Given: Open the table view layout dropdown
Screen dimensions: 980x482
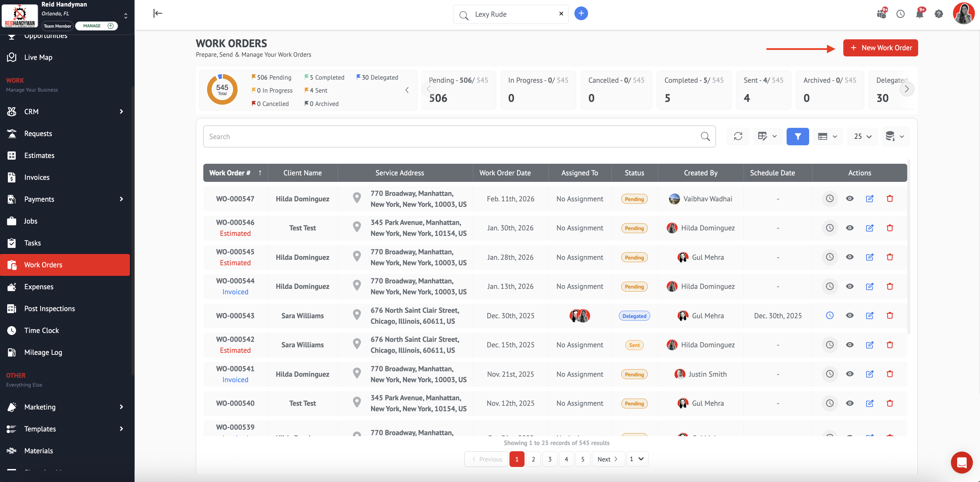Looking at the screenshot, I should click(x=828, y=136).
